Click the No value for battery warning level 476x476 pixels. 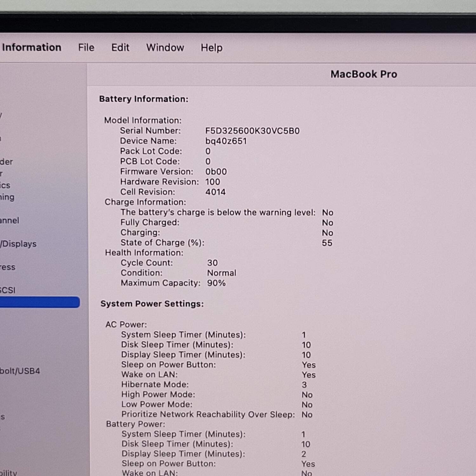327,212
